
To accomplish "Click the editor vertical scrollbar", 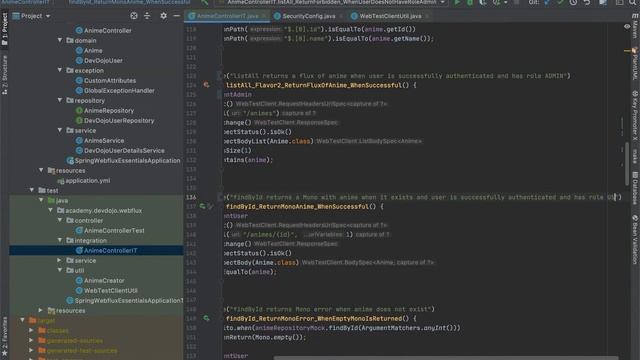I will point(627,163).
